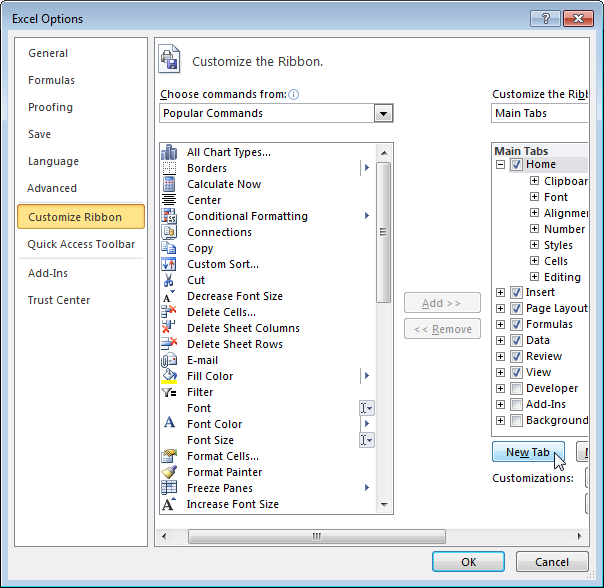Open the Popular Commands dropdown
Viewport: 604px width, 588px height.
[x=383, y=113]
